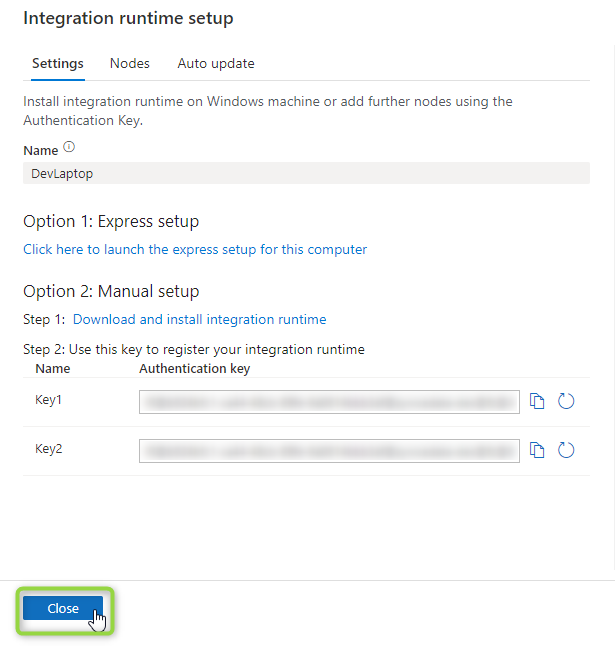
Task: Click the info icon next to Name
Action: 69,147
